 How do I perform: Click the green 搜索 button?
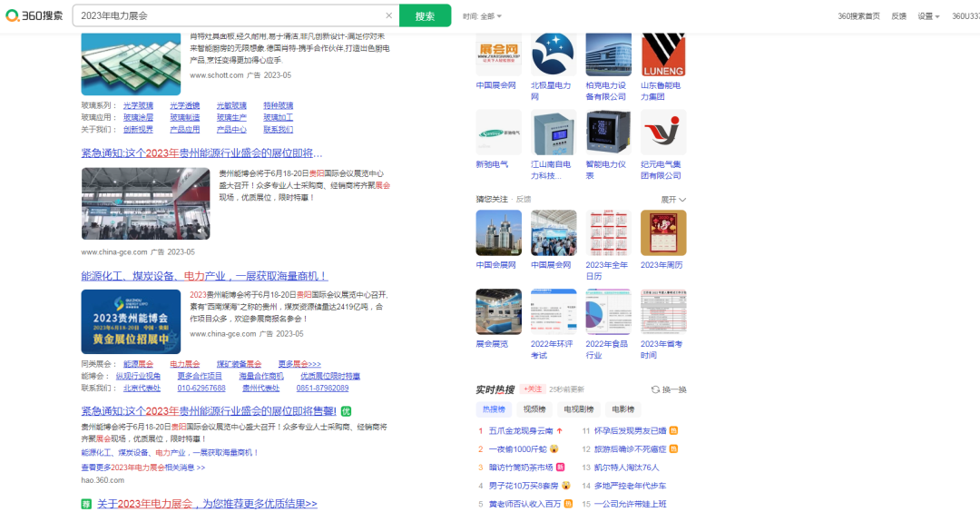pos(425,15)
